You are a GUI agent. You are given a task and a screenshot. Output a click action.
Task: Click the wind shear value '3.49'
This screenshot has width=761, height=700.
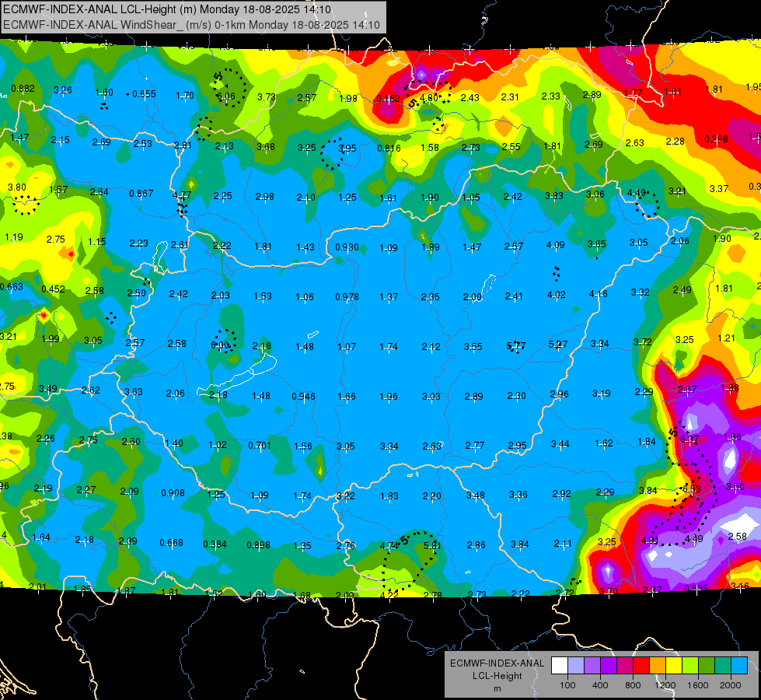(x=48, y=388)
